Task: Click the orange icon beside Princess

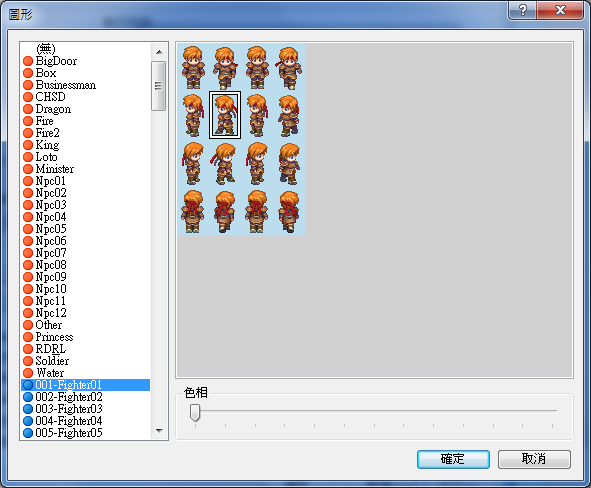Action: click(28, 337)
